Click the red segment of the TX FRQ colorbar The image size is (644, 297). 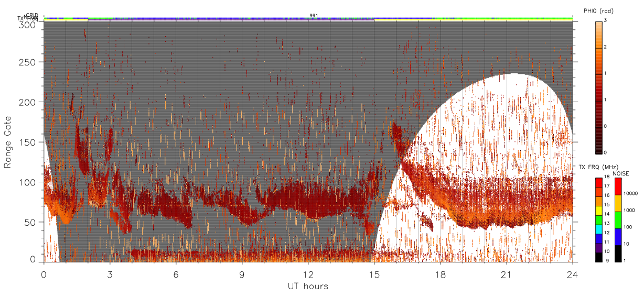tap(599, 182)
